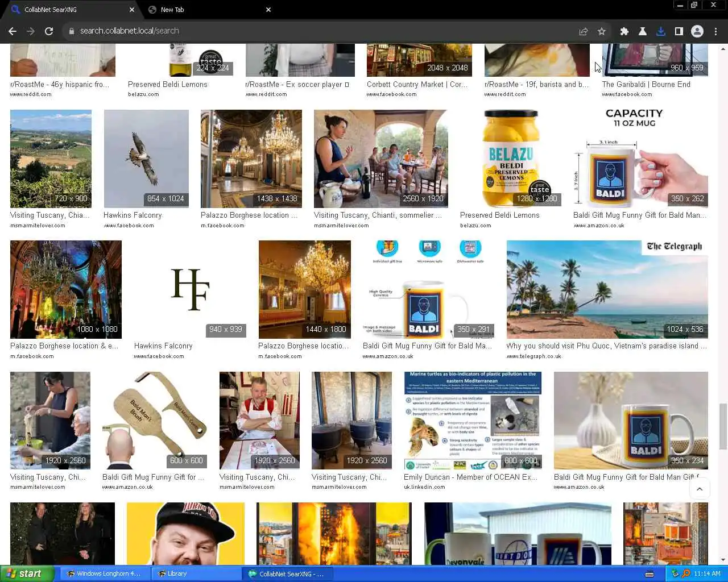Open the Tuscany sommelier terrace image
The width and height of the screenshot is (728, 582).
(x=380, y=159)
